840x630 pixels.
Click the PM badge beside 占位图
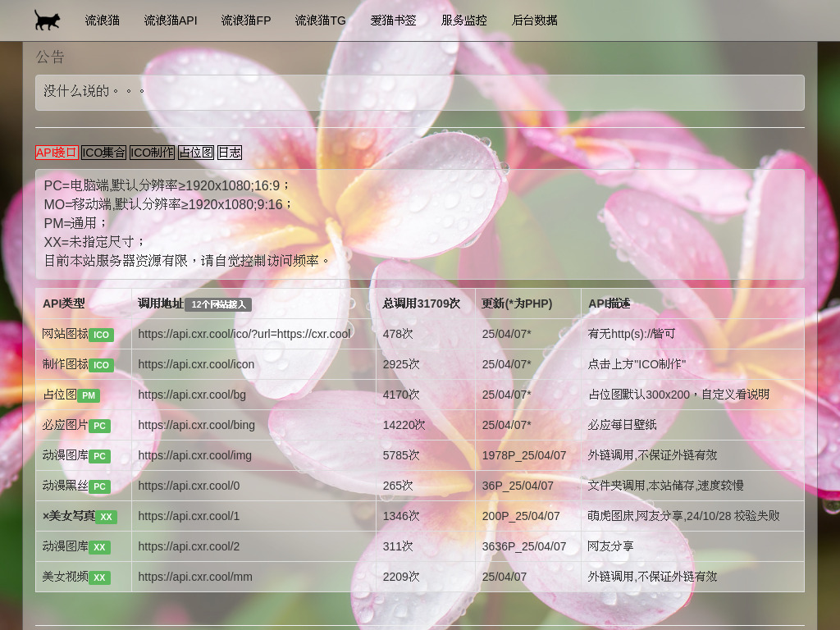[x=89, y=396]
